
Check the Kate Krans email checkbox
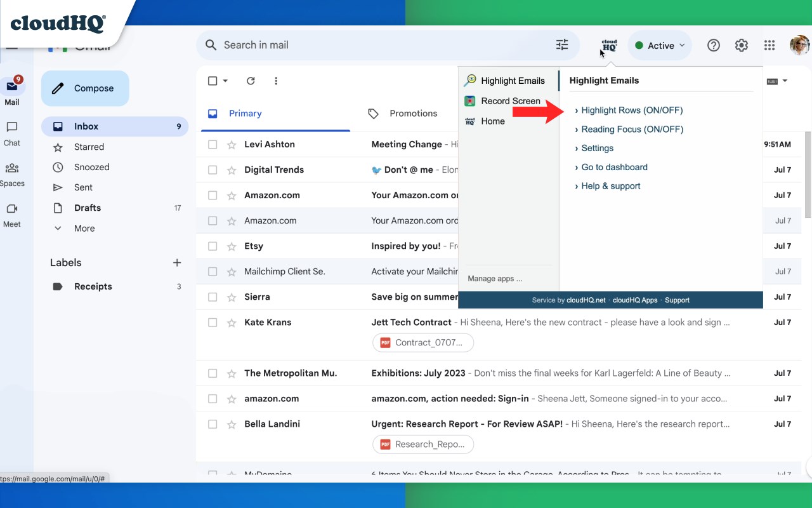213,322
